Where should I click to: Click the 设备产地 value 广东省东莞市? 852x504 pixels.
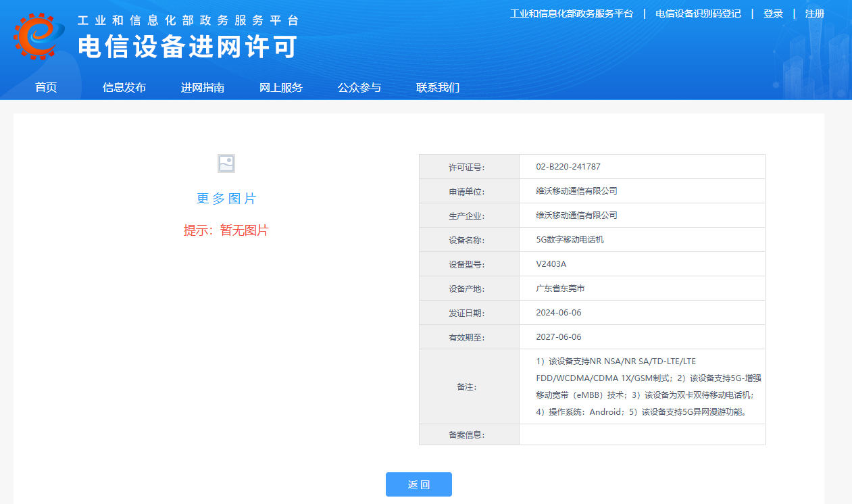pyautogui.click(x=560, y=288)
